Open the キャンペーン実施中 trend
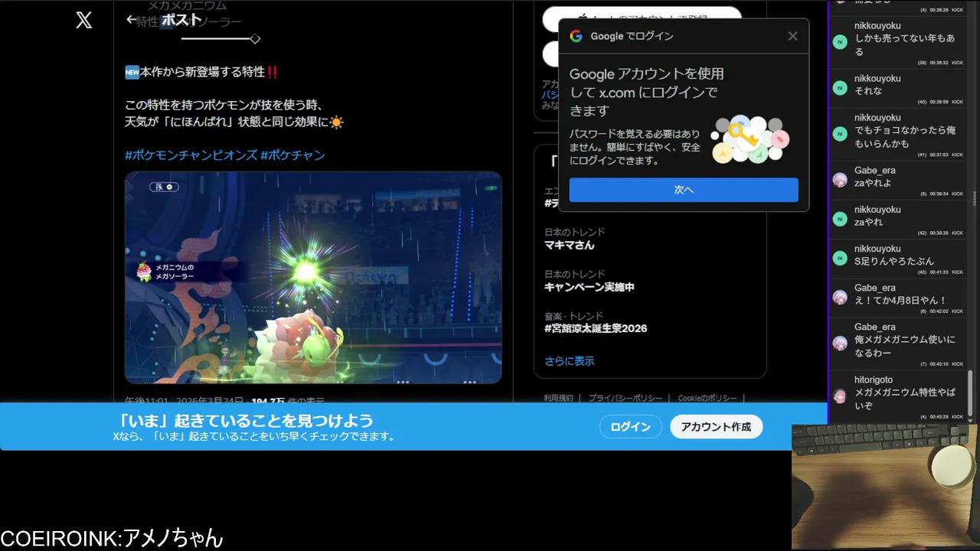Image resolution: width=980 pixels, height=551 pixels. pos(589,287)
